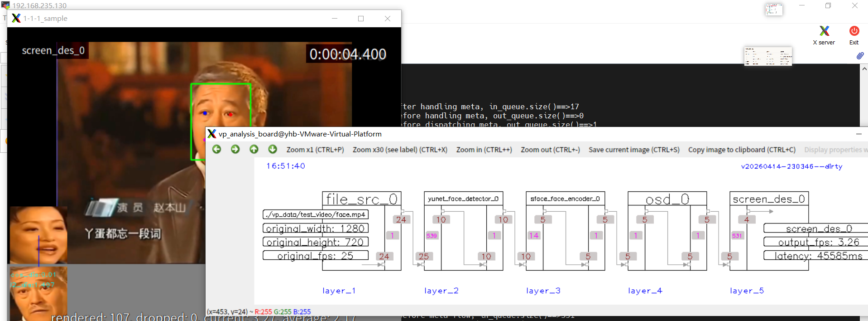Screen dimensions: 868x321
Task: Click the v20260414-230346--dirty version text
Action: click(x=791, y=166)
